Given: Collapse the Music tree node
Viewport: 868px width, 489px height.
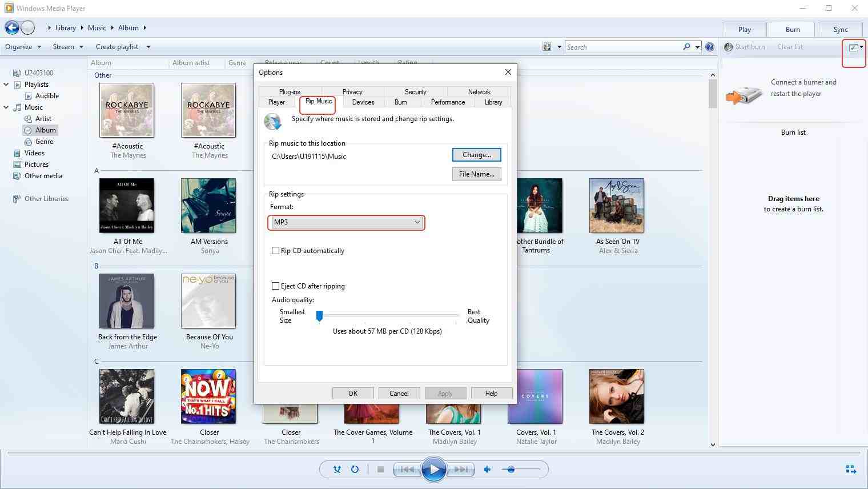Looking at the screenshot, I should pyautogui.click(x=6, y=107).
